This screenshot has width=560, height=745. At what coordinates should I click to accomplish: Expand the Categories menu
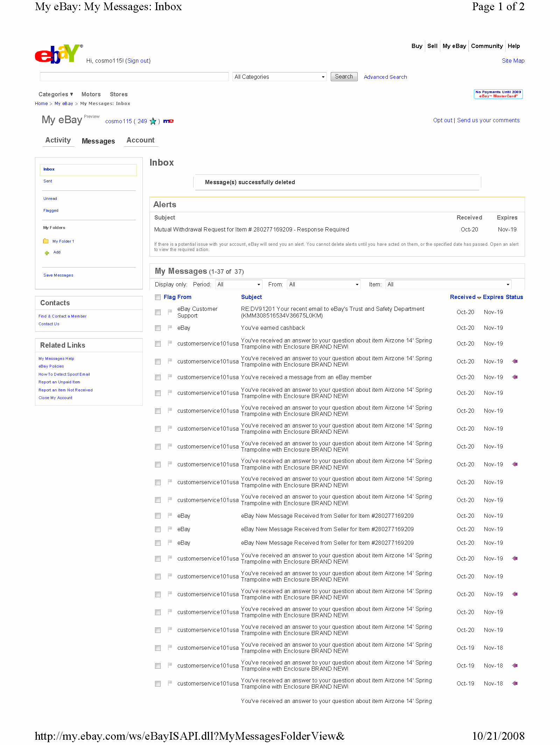56,94
